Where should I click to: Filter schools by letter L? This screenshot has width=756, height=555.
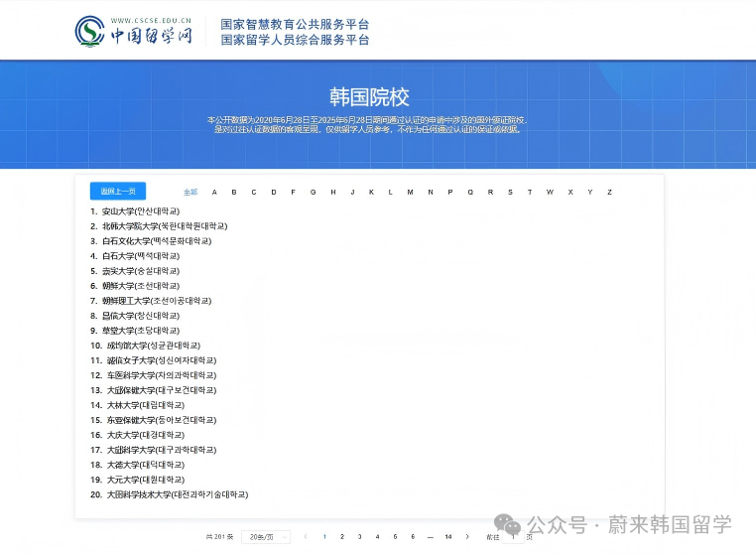[390, 192]
